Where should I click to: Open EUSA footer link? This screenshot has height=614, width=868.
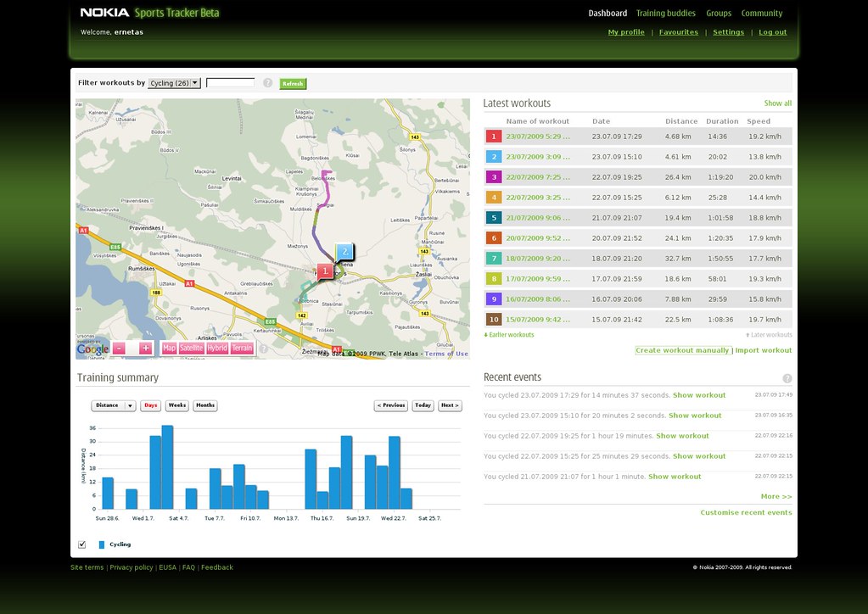[168, 567]
